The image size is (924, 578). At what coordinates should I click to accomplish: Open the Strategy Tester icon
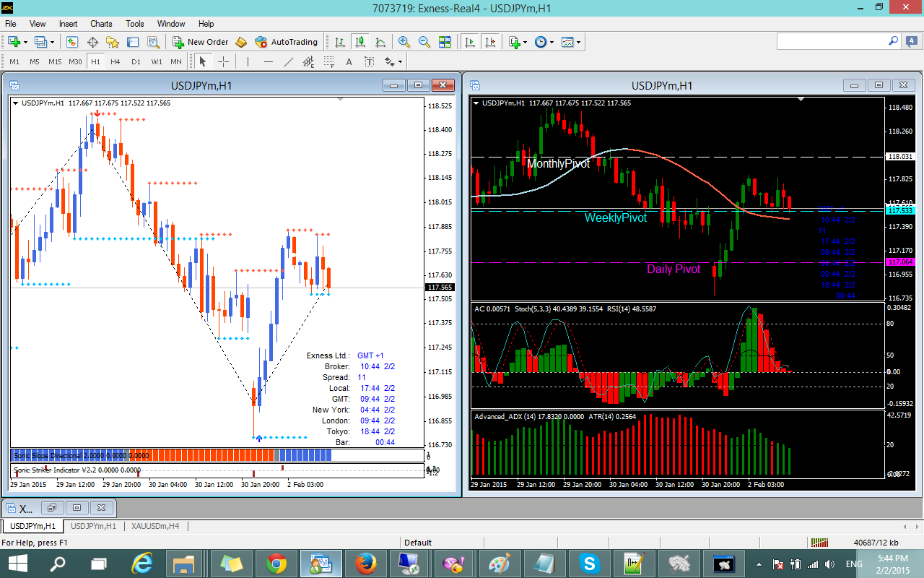(153, 42)
